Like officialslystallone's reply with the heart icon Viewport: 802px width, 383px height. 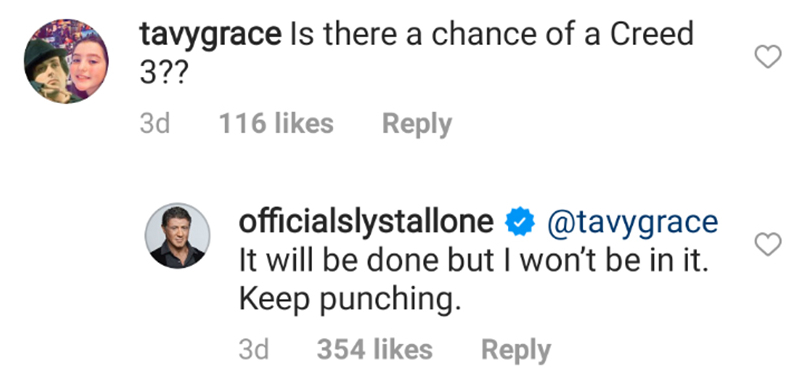[768, 244]
